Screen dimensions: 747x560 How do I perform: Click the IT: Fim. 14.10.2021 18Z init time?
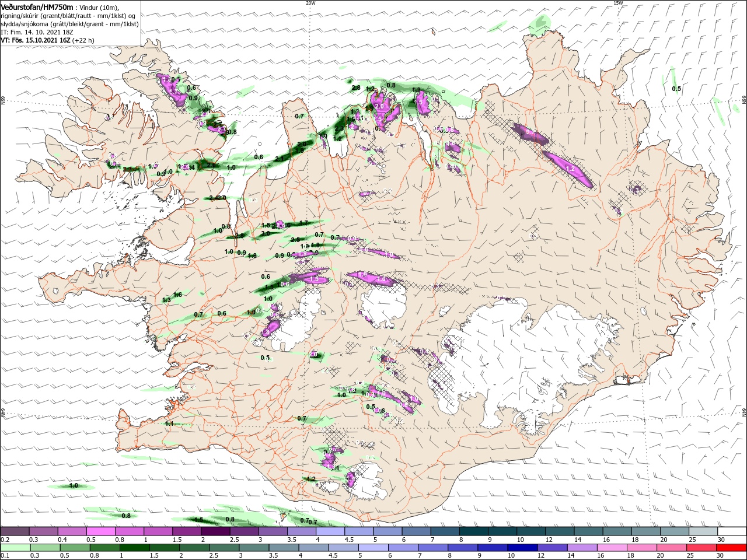pyautogui.click(x=37, y=32)
